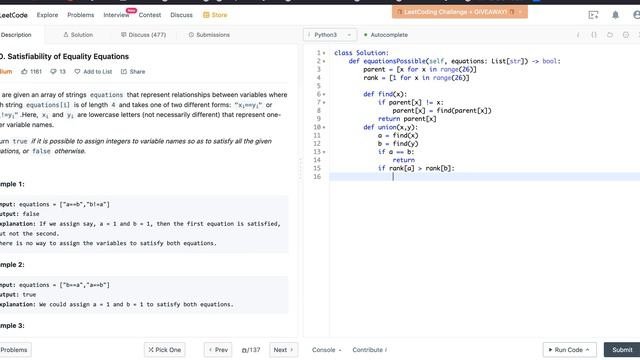
Task: Expand the Console panel
Action: click(x=327, y=350)
